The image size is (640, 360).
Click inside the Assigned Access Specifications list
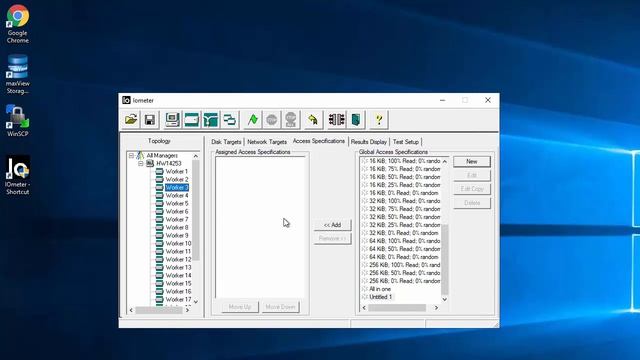pyautogui.click(x=260, y=227)
